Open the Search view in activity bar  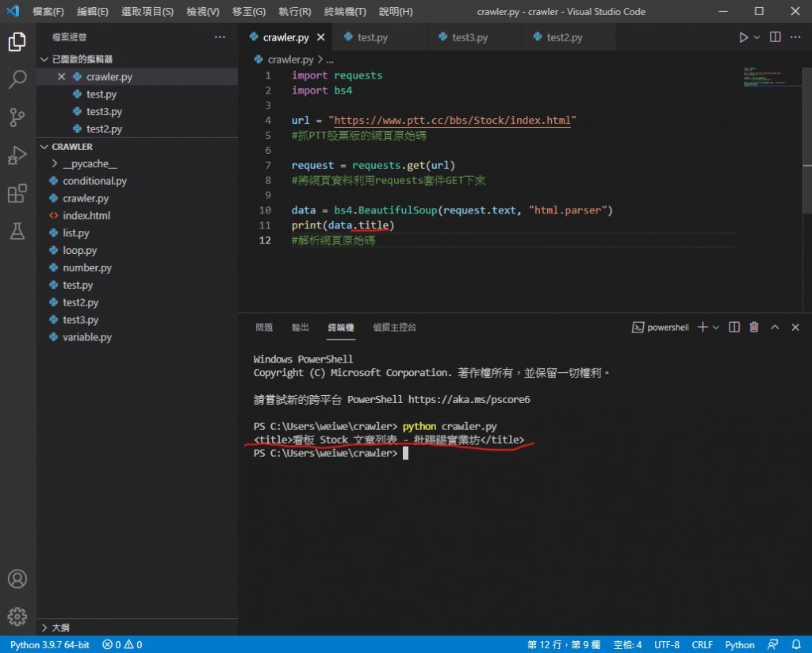click(x=17, y=79)
